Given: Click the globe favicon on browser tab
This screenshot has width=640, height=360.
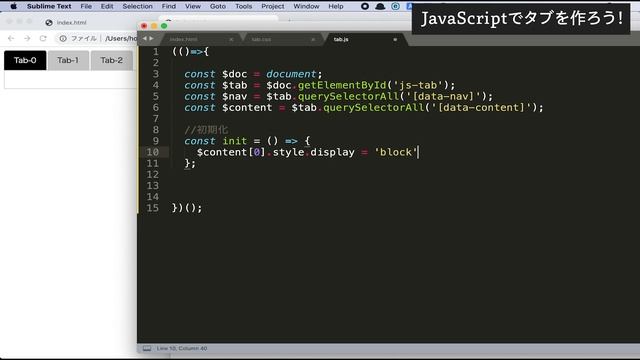Looking at the screenshot, I should (49, 22).
